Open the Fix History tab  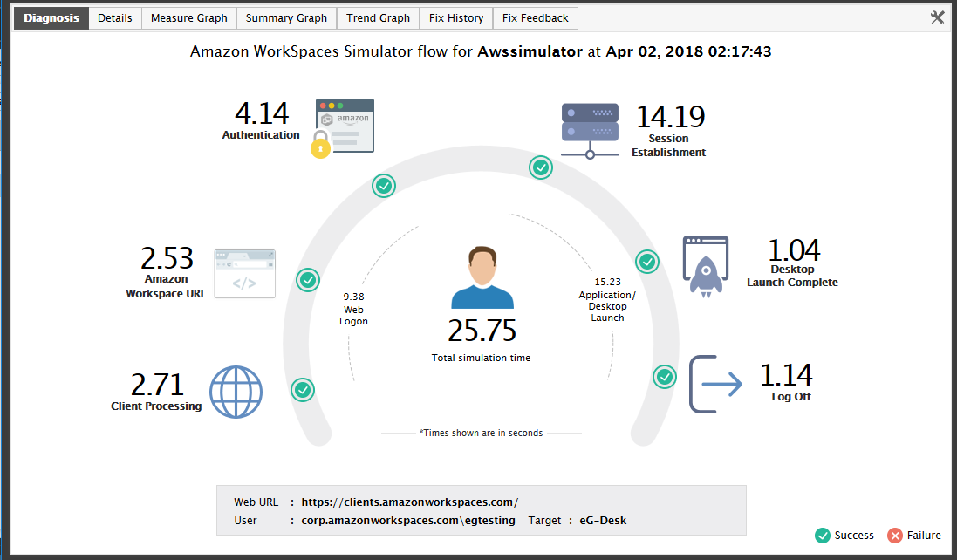point(456,18)
